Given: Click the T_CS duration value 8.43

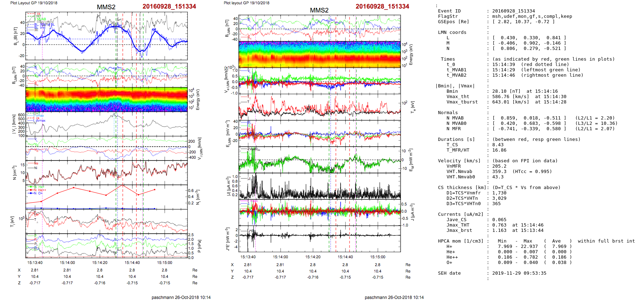Looking at the screenshot, I should 498,145.
